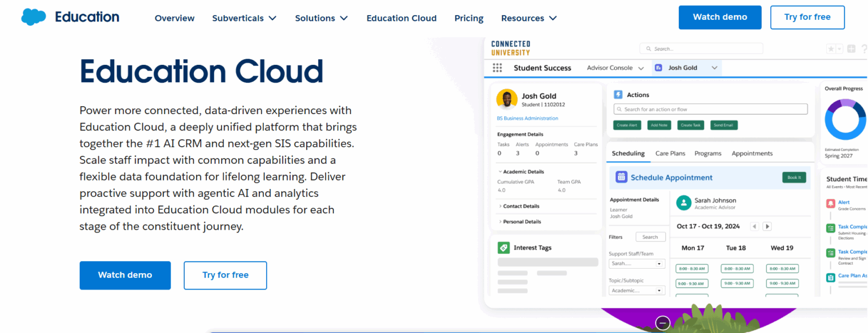This screenshot has height=333, width=868.
Task: Click the Book It button
Action: [x=793, y=177]
